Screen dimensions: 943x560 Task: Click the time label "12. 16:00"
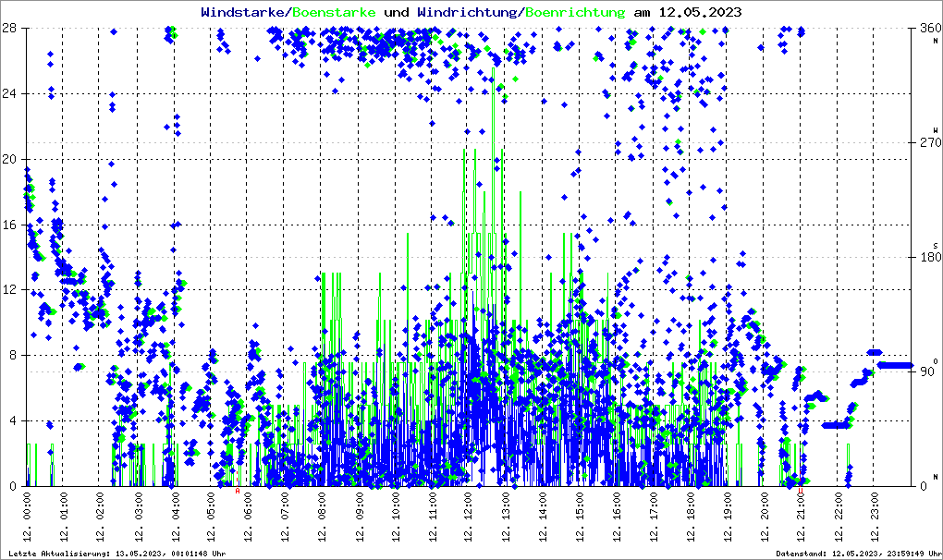(x=617, y=517)
